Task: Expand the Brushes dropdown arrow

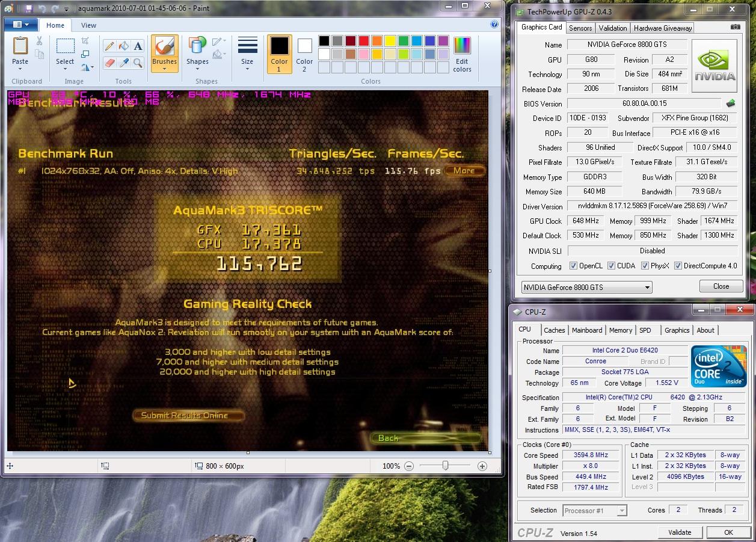Action: [x=164, y=69]
